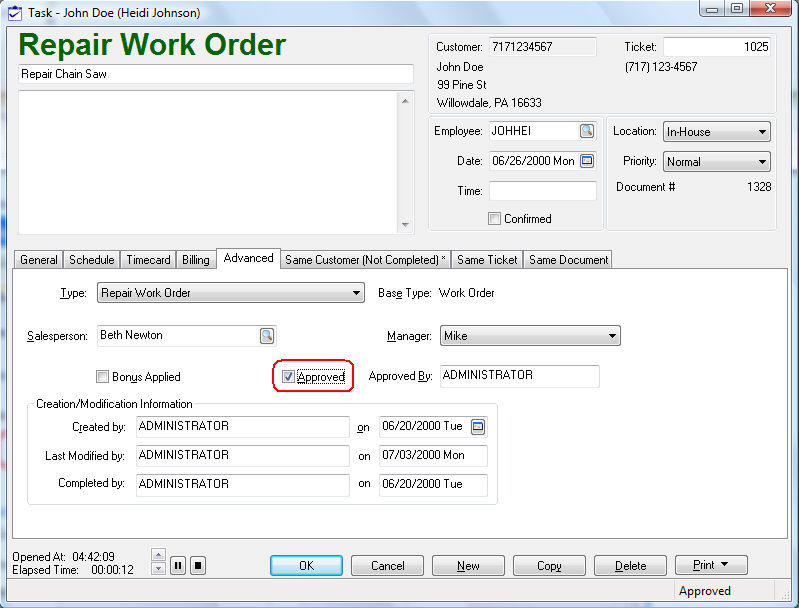Enable the Confirmed checkbox
This screenshot has height=608, width=799.
[x=495, y=219]
